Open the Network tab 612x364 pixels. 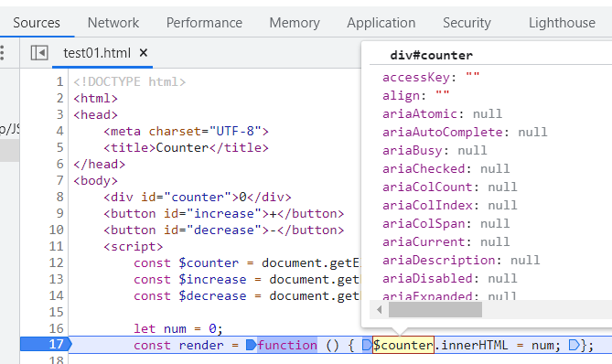[113, 23]
